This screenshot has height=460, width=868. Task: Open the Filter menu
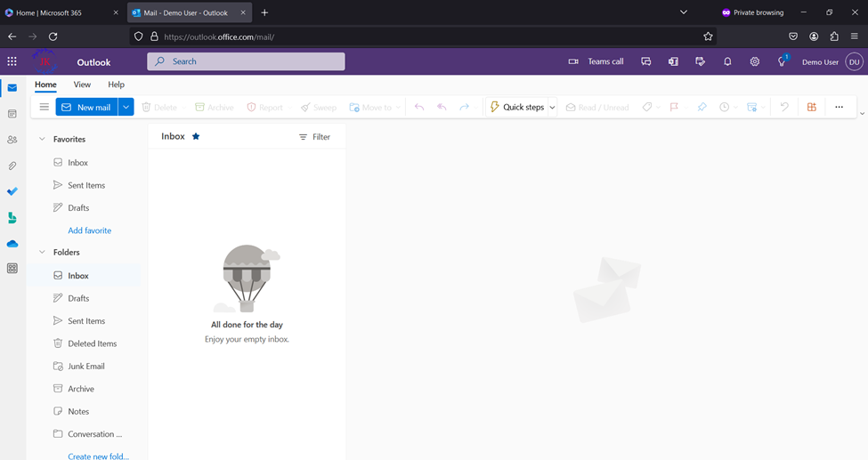click(x=314, y=137)
